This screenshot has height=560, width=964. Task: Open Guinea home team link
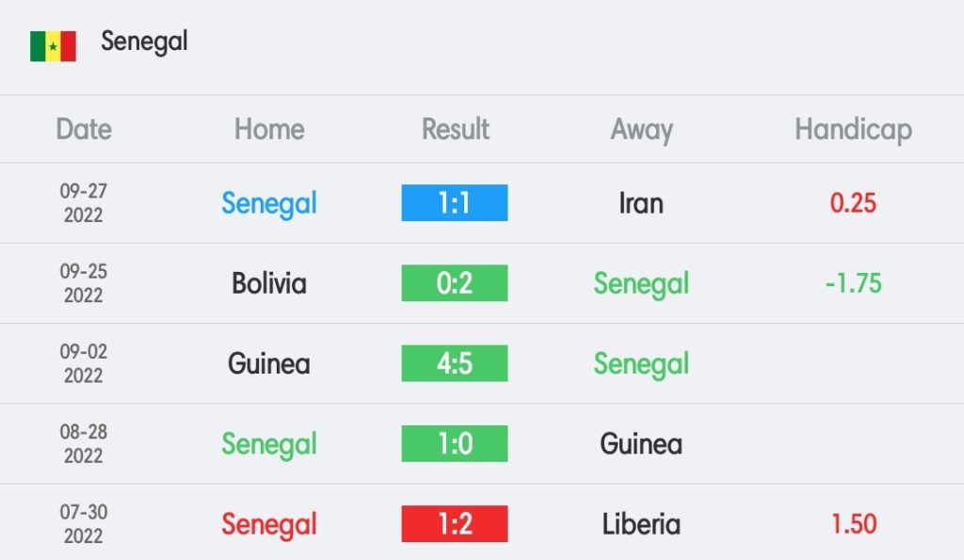(x=269, y=363)
